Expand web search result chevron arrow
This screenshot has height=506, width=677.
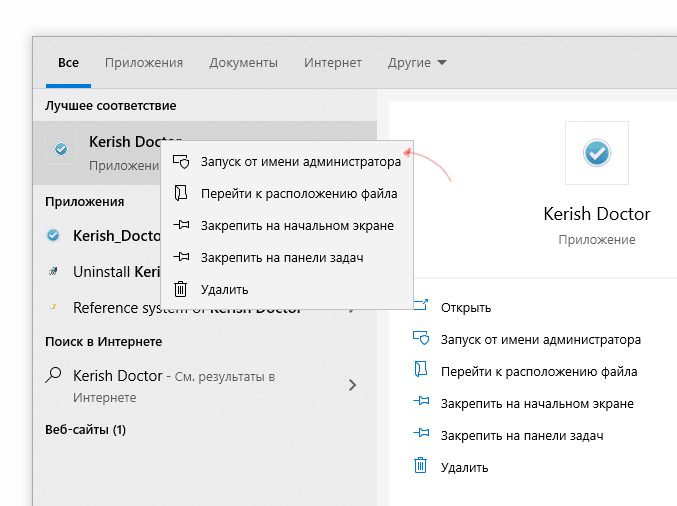click(353, 385)
